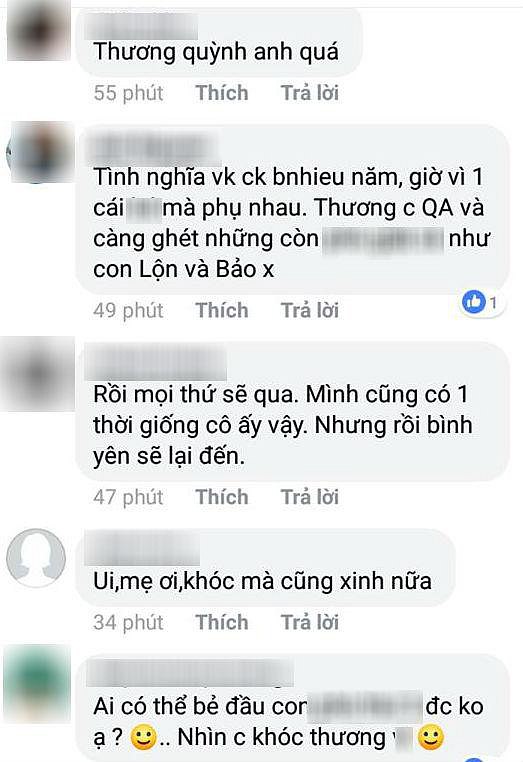Like the comment posted 49 phút ago
Viewport: 523px width, 762px height.
tap(222, 310)
